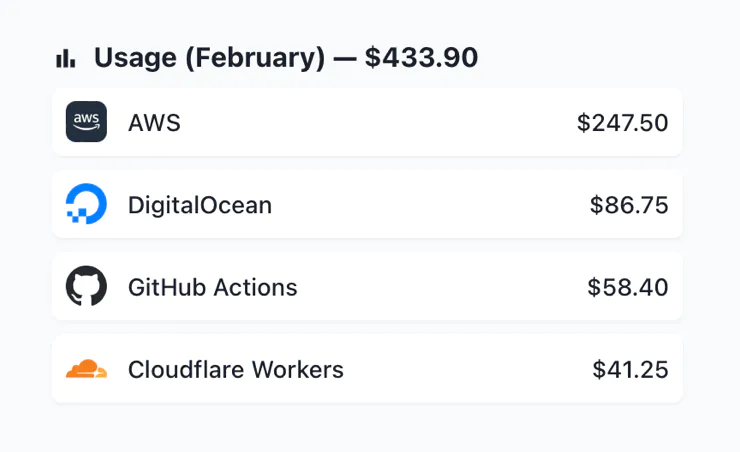Select the DigitalOcean service name
This screenshot has height=452, width=740.
[200, 205]
